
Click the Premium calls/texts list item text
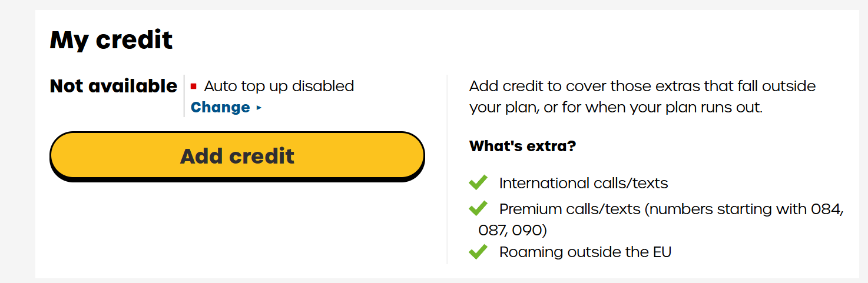point(662,219)
